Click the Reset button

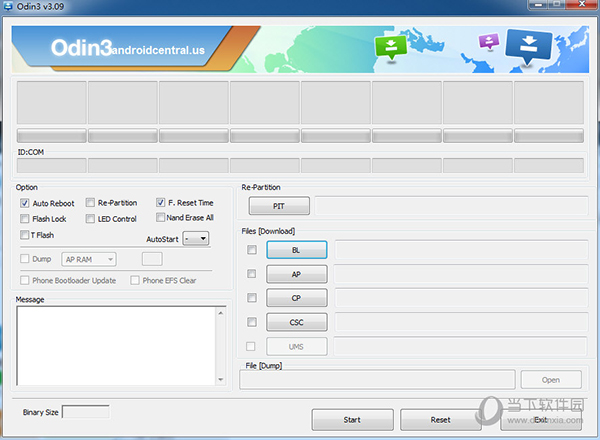pyautogui.click(x=440, y=420)
